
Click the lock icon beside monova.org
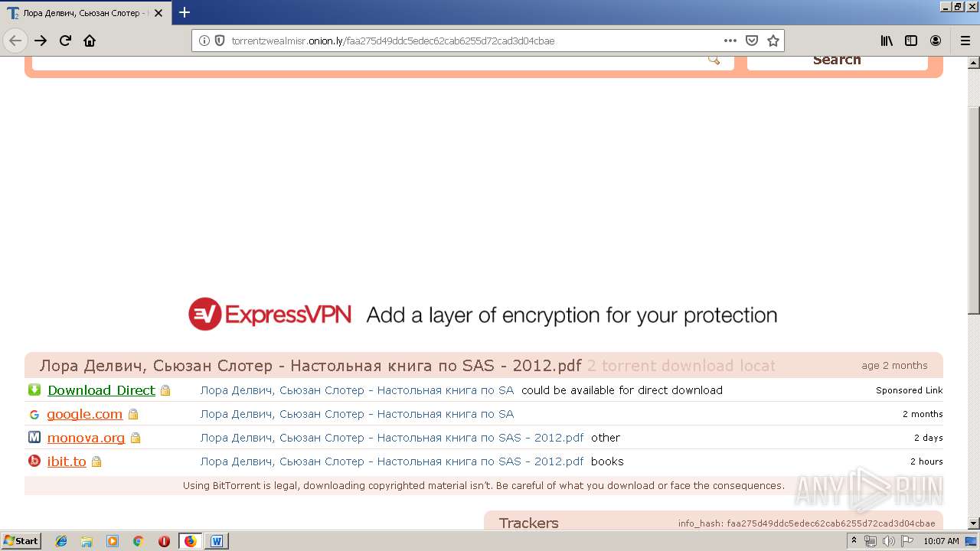point(136,438)
